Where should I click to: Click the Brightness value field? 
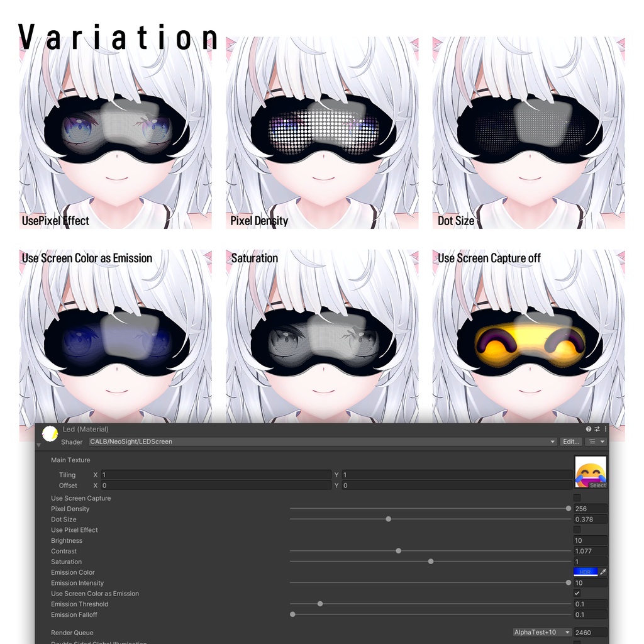(590, 540)
